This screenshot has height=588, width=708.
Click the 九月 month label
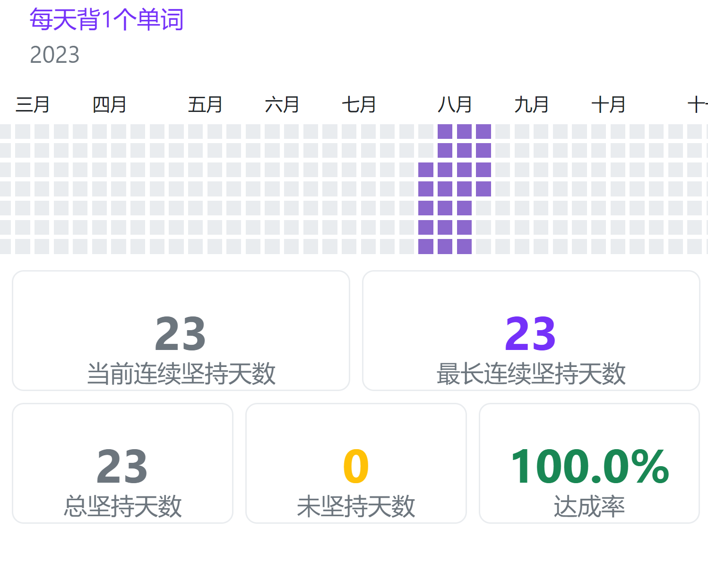pos(532,104)
